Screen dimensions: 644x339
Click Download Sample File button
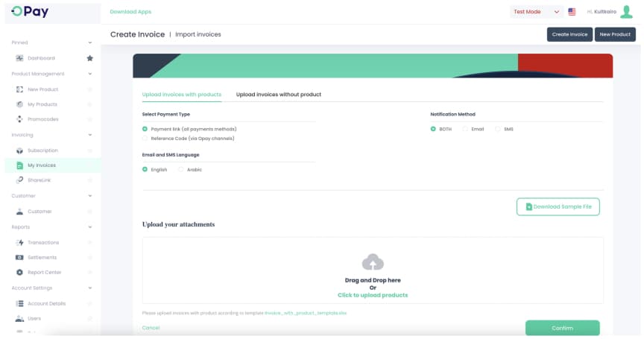558,207
